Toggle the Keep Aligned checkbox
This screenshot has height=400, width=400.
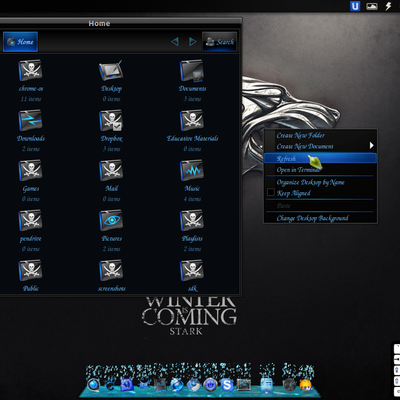271,192
